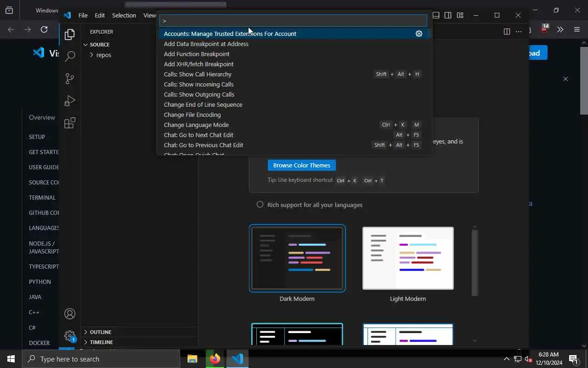Open the browser hamburger application menu

[577, 29]
